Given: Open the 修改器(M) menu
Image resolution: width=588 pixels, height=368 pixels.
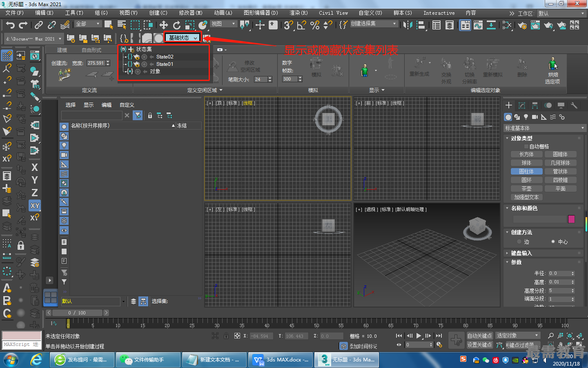Looking at the screenshot, I should point(191,13).
